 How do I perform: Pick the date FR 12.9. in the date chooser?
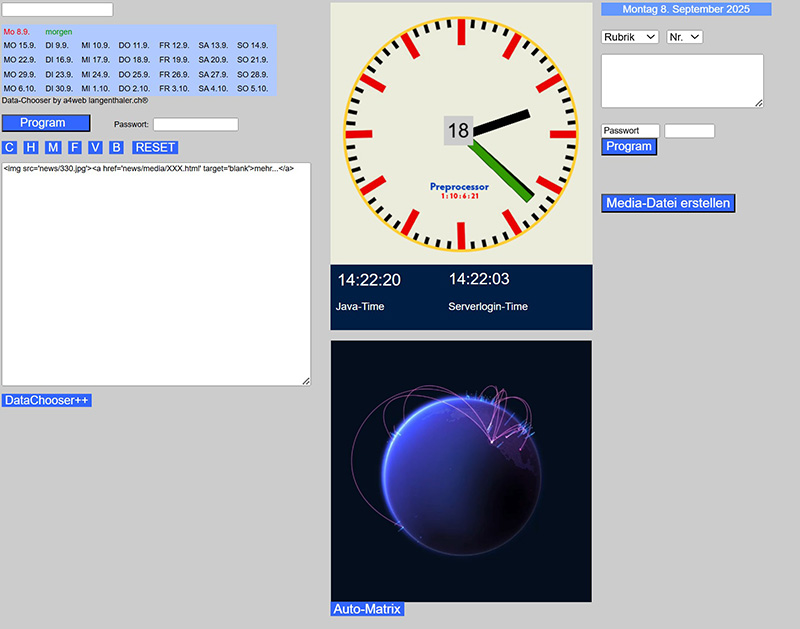point(174,45)
